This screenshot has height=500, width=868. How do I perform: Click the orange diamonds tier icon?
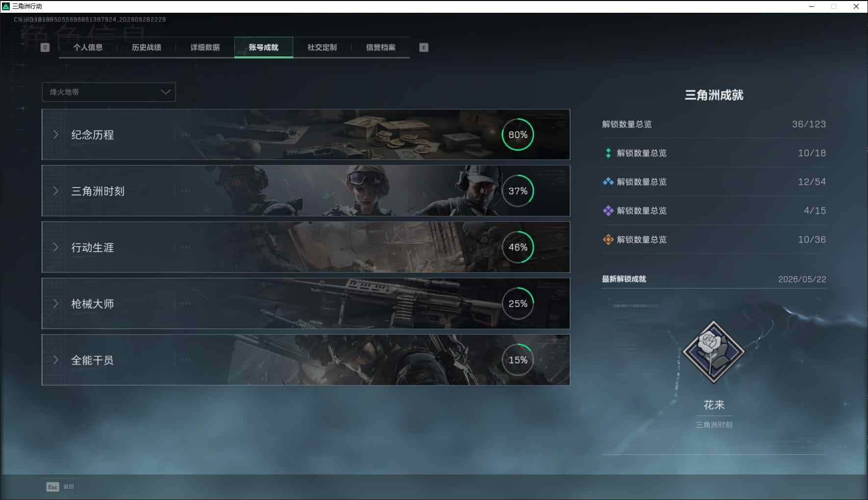point(608,239)
